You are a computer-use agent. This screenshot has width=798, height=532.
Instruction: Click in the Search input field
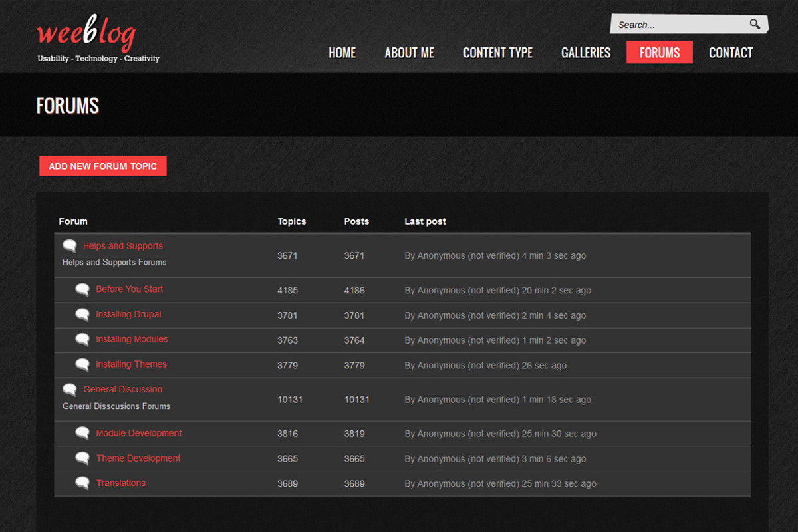pyautogui.click(x=678, y=25)
